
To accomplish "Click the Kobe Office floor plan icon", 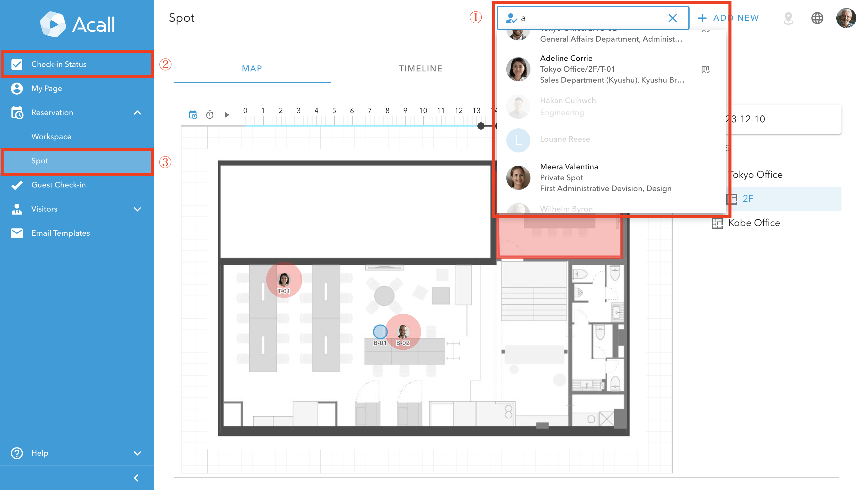I will 717,223.
